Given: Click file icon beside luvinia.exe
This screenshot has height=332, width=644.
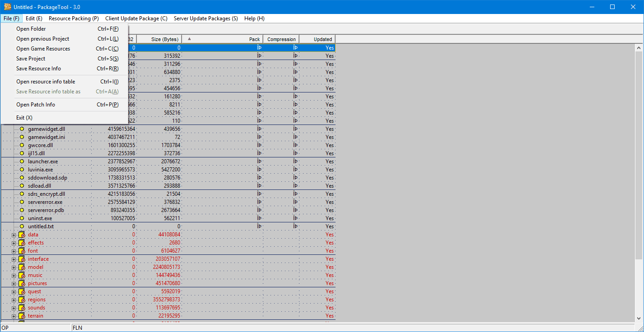Looking at the screenshot, I should [22, 170].
